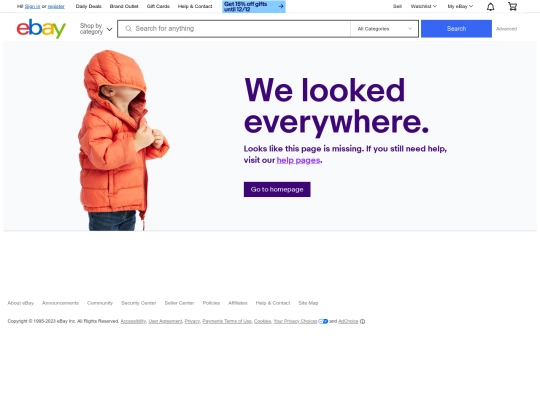Open the Advanced search link
The image size is (540, 405).
(506, 29)
